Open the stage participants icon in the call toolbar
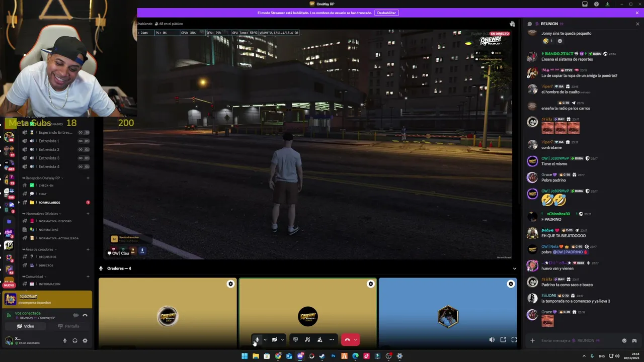Image resolution: width=644 pixels, height=362 pixels. (x=319, y=339)
